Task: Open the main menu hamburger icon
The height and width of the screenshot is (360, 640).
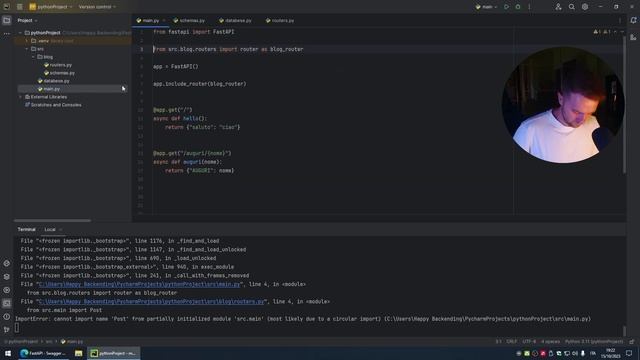Action: click(20, 7)
